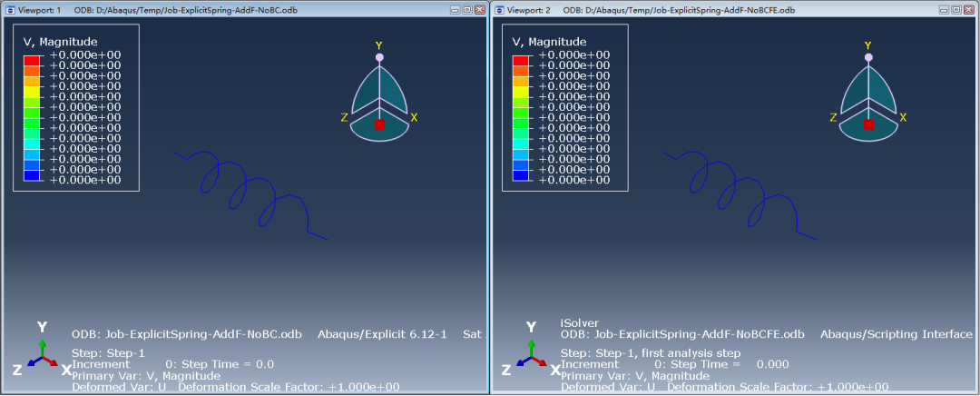Select the "iSolver" text in Viewport 2
The image size is (980, 396).
[x=580, y=323]
